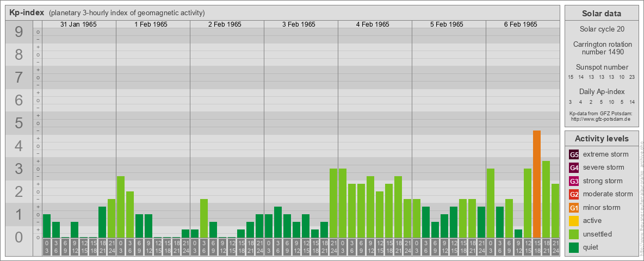Screen dimensions: 644x261
Task: Click the 3-6 hour label under 2 Feb
Action: coord(204,247)
